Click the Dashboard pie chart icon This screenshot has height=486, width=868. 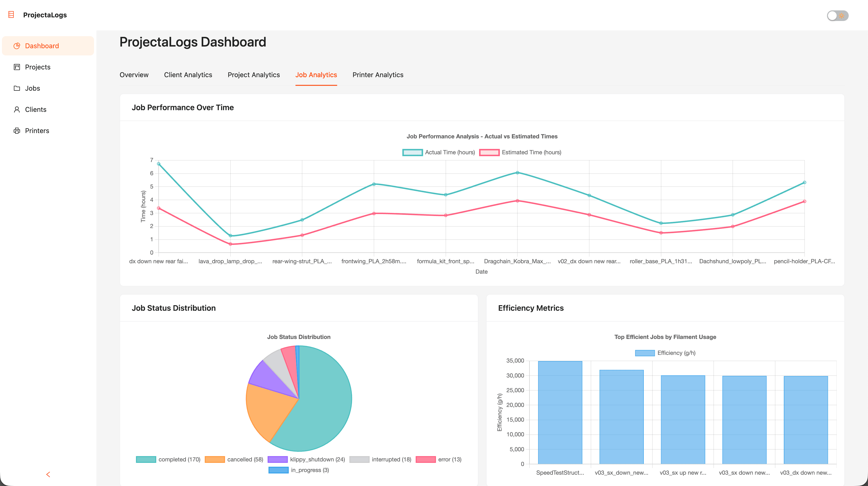16,46
